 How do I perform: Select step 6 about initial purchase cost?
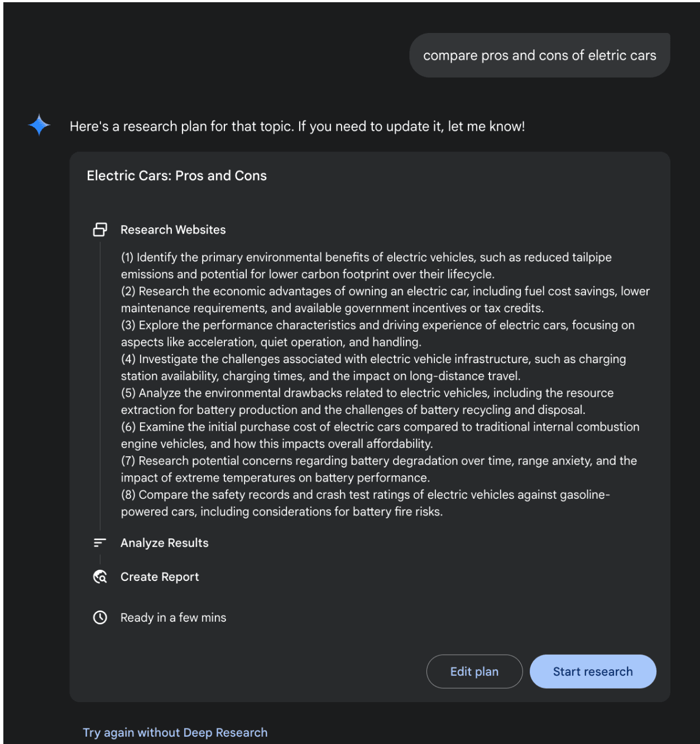click(x=380, y=435)
